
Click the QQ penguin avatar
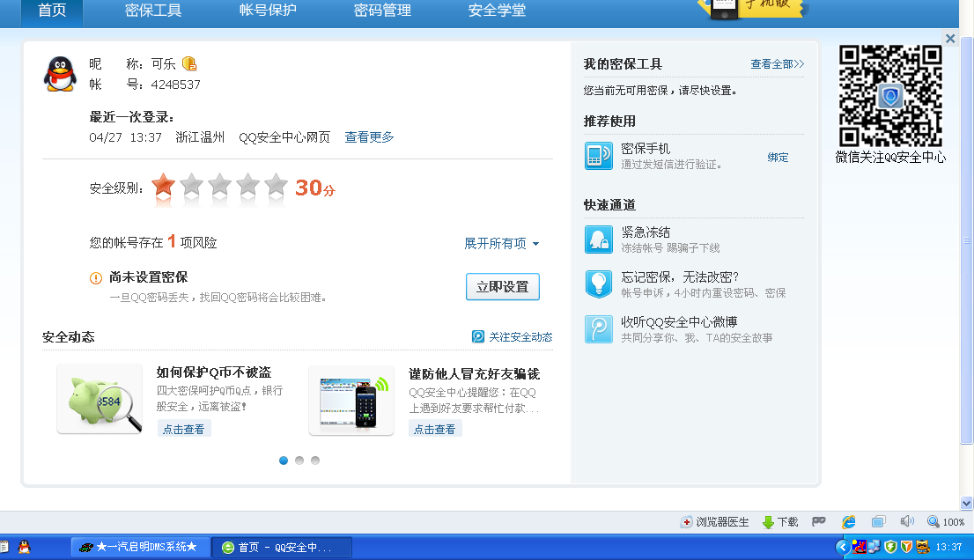tap(60, 74)
